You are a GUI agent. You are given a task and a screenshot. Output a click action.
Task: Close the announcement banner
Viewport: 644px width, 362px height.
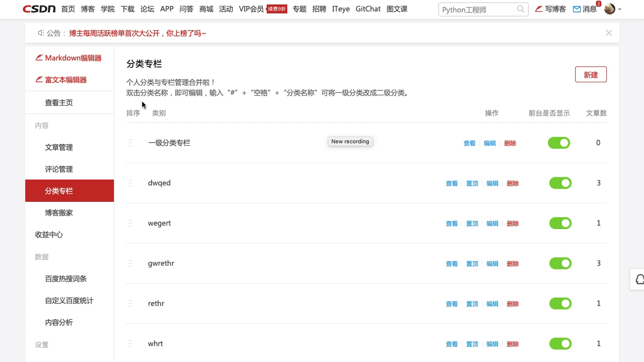tap(609, 33)
